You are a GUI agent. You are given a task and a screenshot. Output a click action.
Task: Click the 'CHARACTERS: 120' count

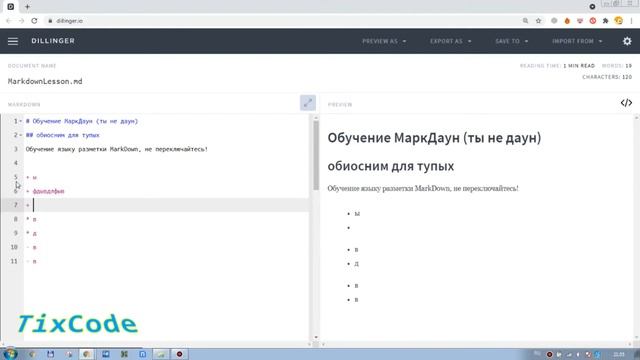607,77
